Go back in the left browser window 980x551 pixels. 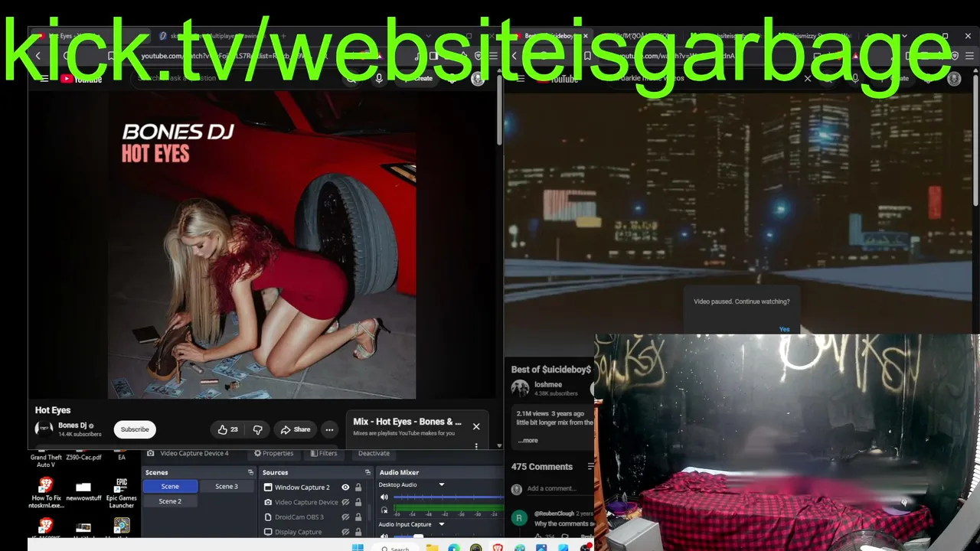coord(38,56)
